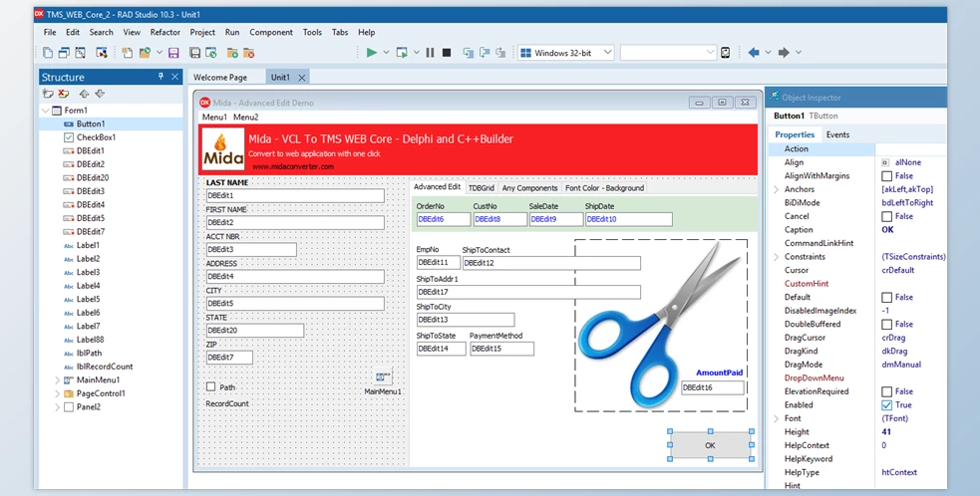Screen dimensions: 980x496
Task: Click the green Run button in toolbar
Action: pos(371,53)
